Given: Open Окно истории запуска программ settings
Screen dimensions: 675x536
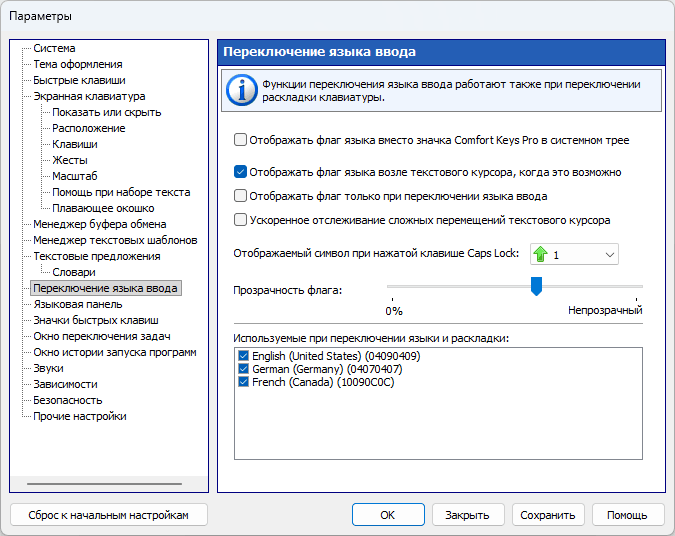Looking at the screenshot, I should pos(115,352).
